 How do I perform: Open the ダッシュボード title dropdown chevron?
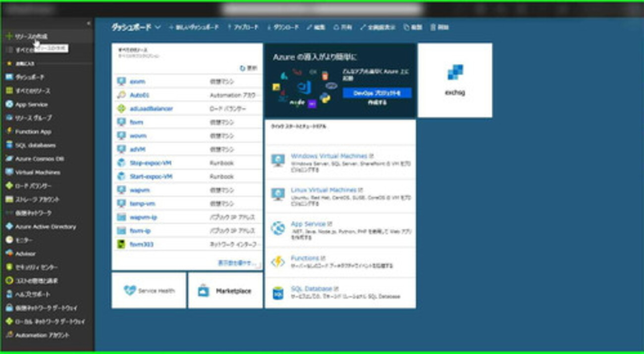point(158,27)
